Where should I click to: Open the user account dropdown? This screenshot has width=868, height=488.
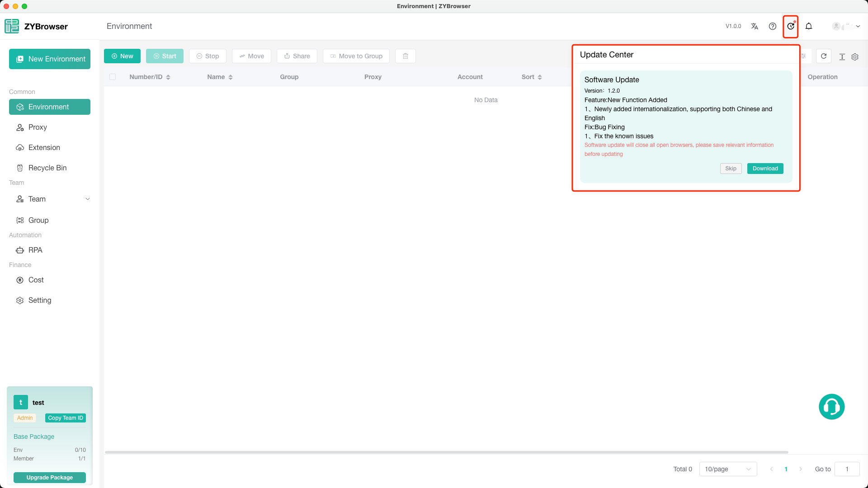[846, 26]
